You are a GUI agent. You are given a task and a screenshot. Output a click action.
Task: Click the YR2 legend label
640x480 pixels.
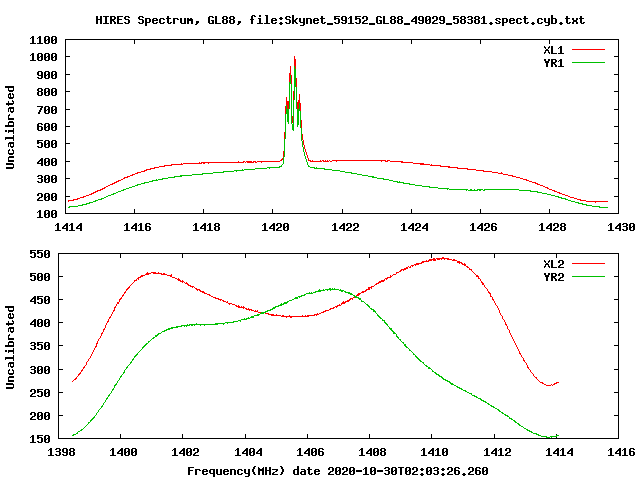pos(553,277)
